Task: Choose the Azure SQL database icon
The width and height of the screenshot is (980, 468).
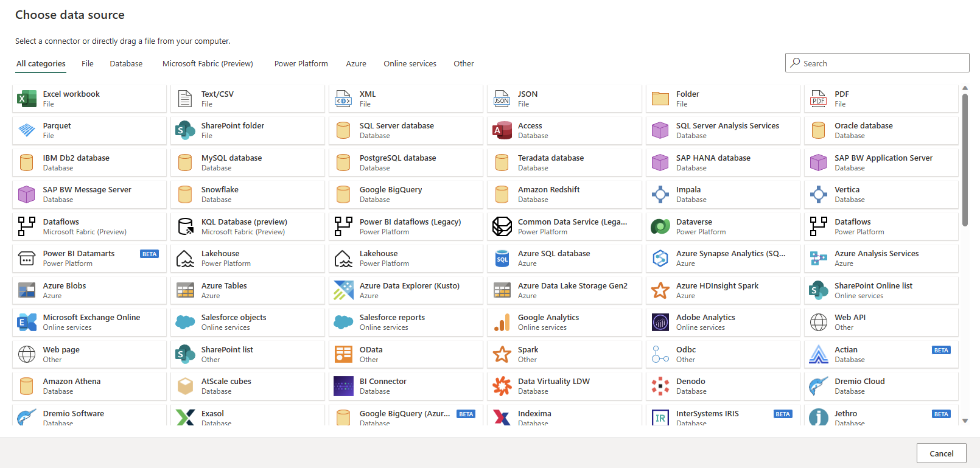Action: click(502, 258)
